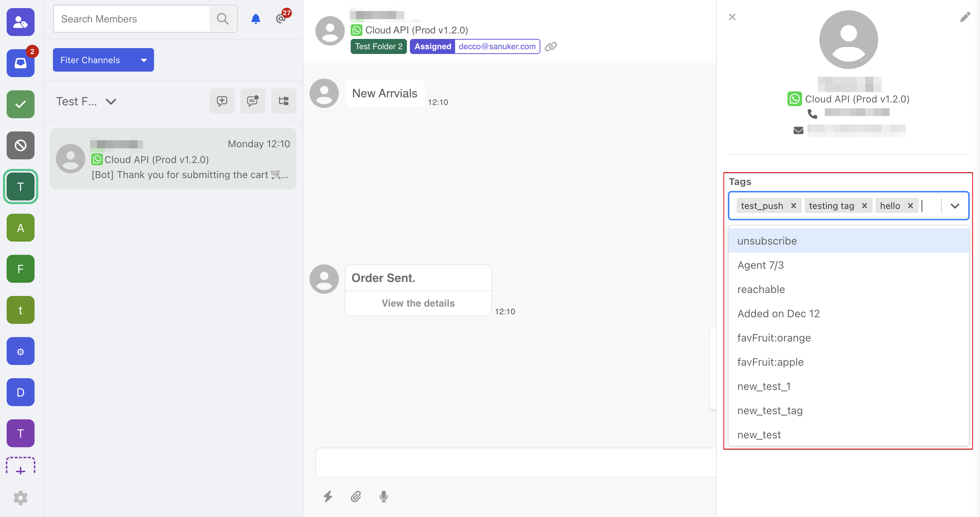
Task: Click the lightning quick-reply icon
Action: 328,496
